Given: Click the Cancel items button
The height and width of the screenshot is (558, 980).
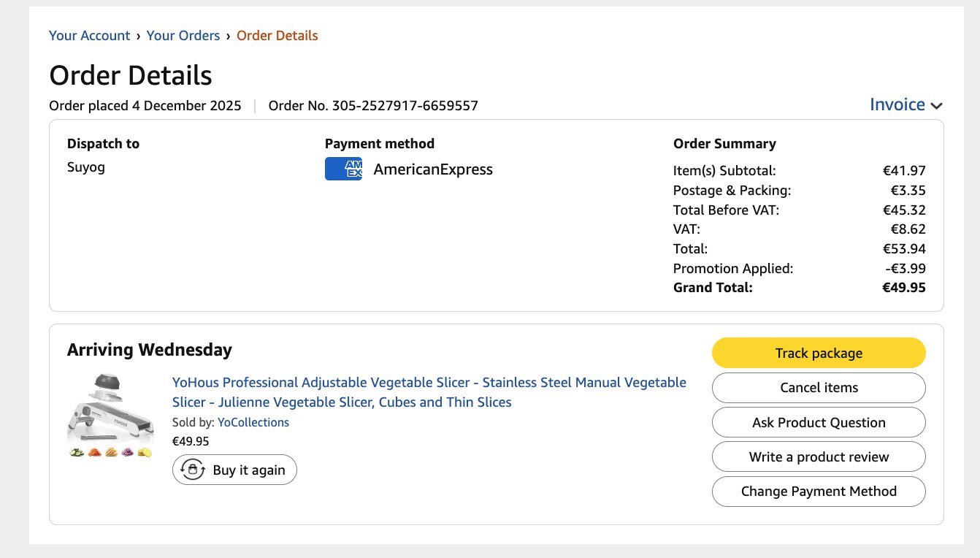Looking at the screenshot, I should (x=819, y=388).
